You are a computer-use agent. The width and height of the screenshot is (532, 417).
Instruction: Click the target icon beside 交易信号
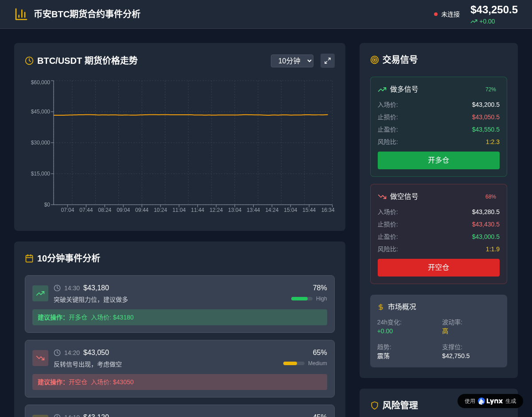pos(375,60)
